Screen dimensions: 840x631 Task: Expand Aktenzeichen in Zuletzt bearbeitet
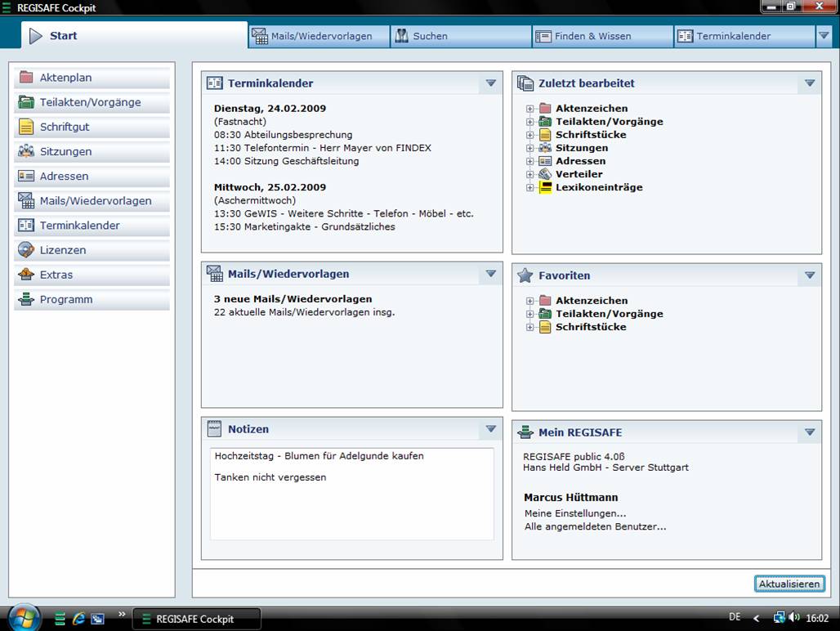point(529,109)
